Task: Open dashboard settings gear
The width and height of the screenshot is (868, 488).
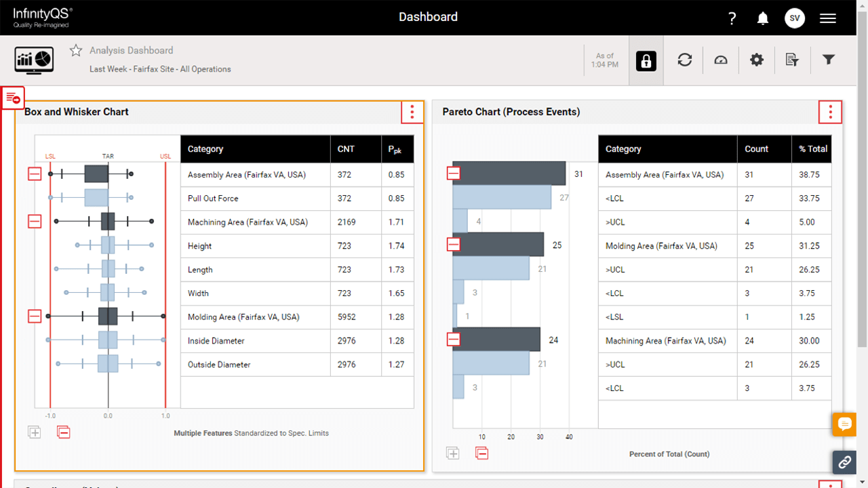Action: click(757, 60)
